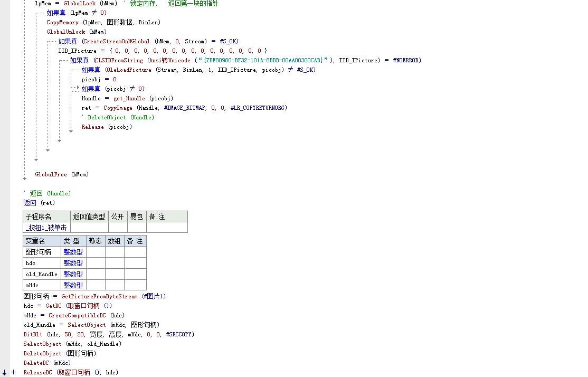Click the 返回值类型 header cell
This screenshot has height=377, width=588.
89,216
